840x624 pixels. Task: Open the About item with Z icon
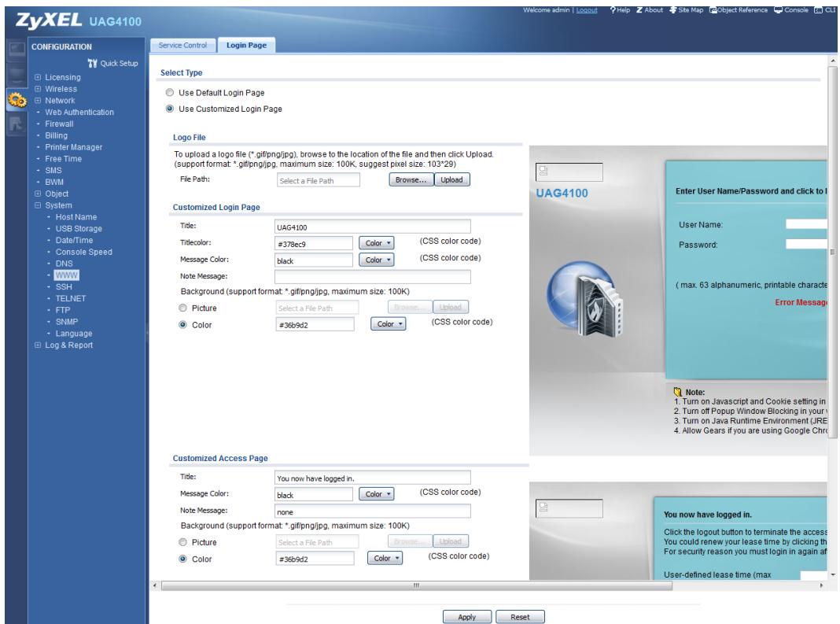[650, 10]
